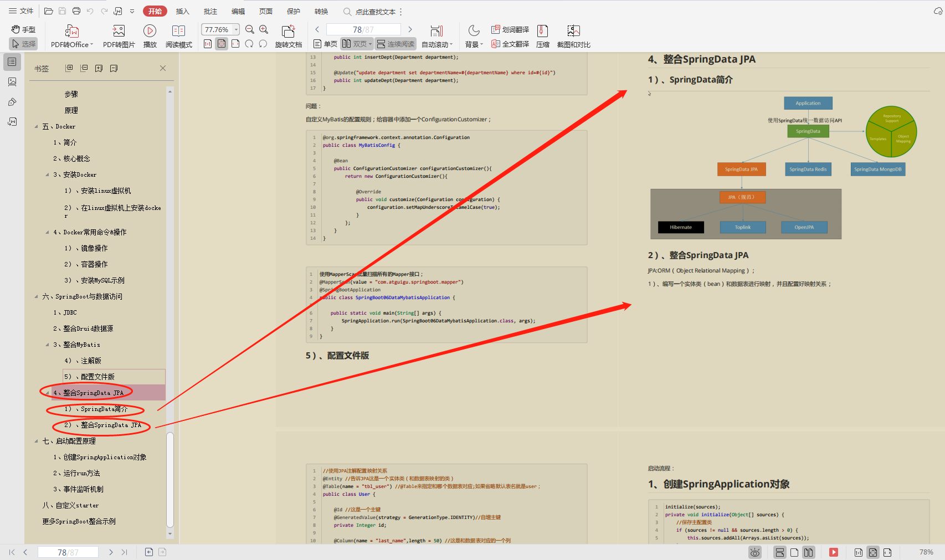Go to next page arrow in ribbon

click(410, 29)
